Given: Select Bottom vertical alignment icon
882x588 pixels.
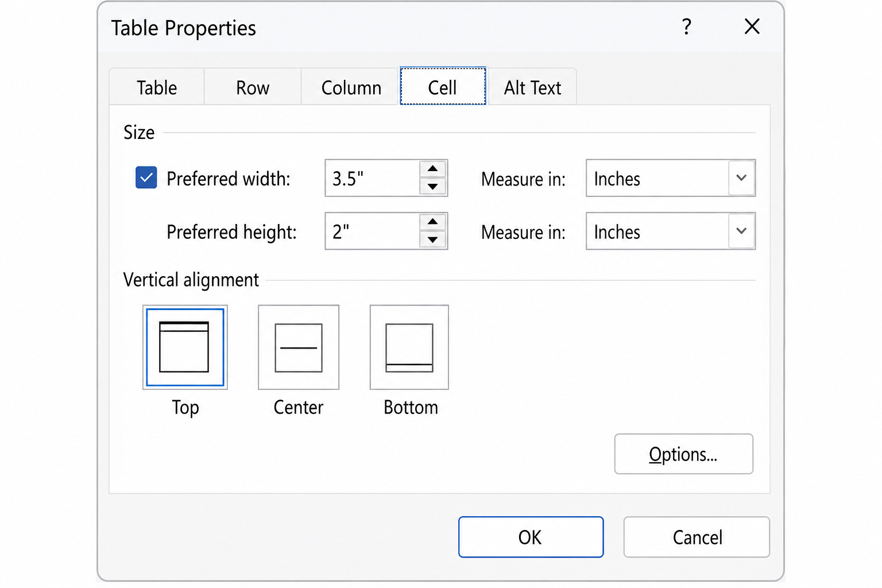Looking at the screenshot, I should [409, 347].
